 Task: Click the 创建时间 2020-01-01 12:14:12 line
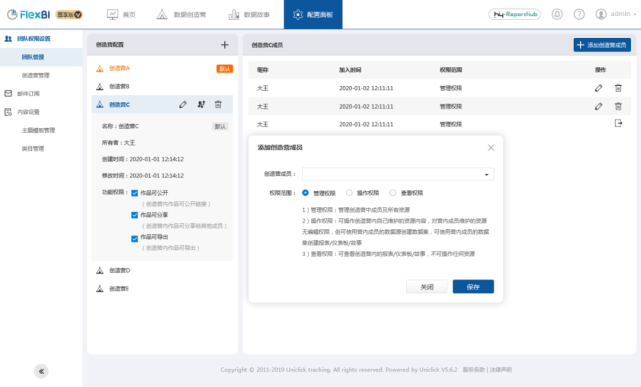(143, 159)
